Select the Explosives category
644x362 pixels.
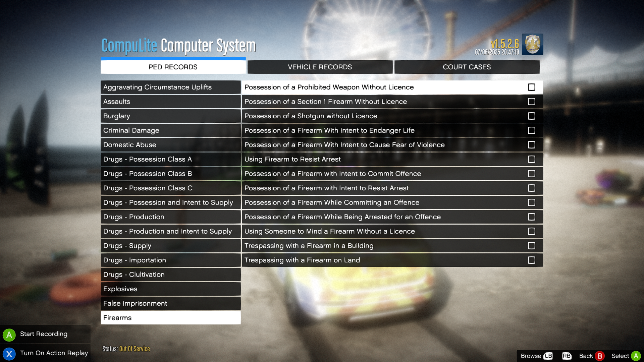point(170,289)
